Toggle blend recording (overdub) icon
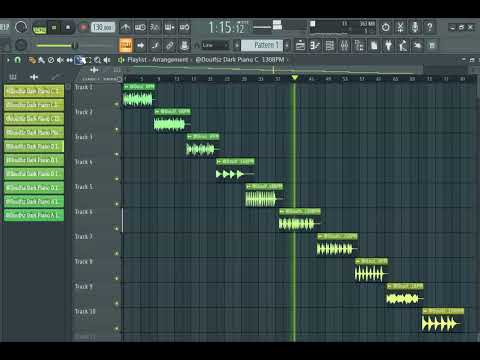Viewport: 480px width, 360px height. point(169,27)
